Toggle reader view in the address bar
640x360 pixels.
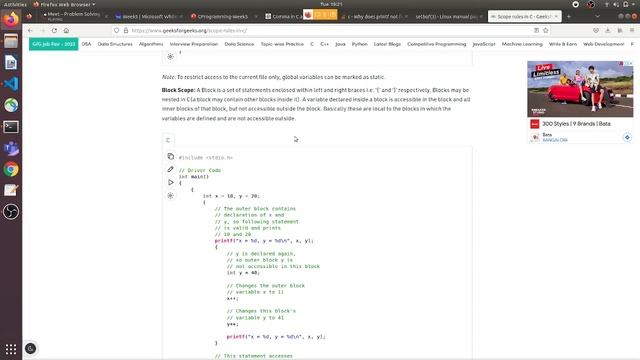tap(536, 31)
